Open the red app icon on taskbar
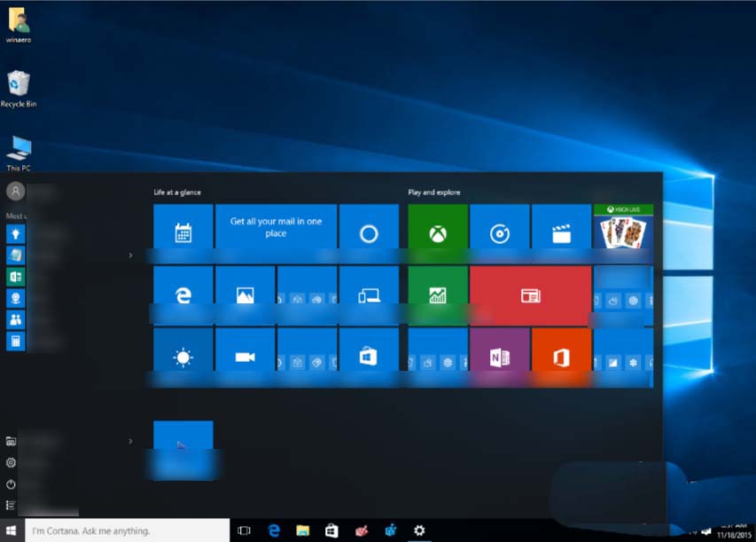The width and height of the screenshot is (756, 542). 362,530
